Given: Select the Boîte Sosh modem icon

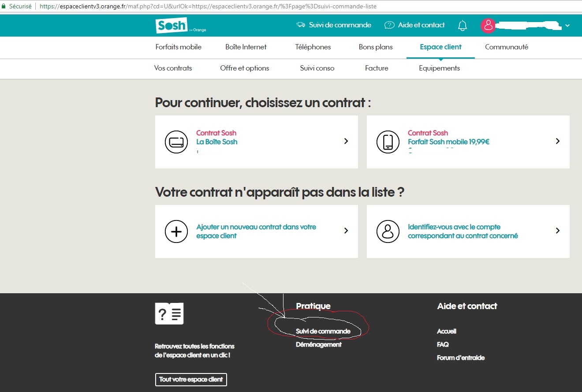Looking at the screenshot, I should pyautogui.click(x=176, y=142).
